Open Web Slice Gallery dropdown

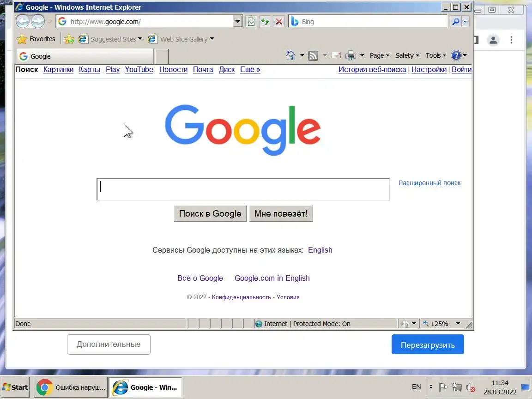(x=181, y=39)
